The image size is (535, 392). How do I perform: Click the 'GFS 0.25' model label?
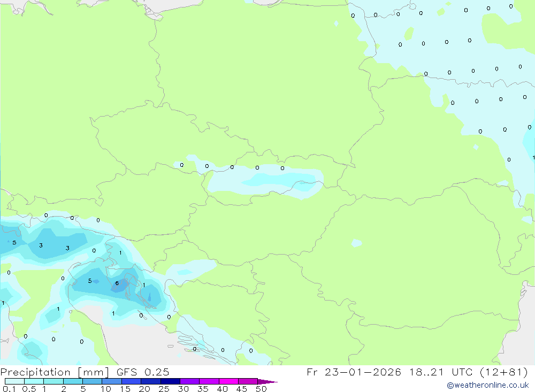[x=143, y=372]
